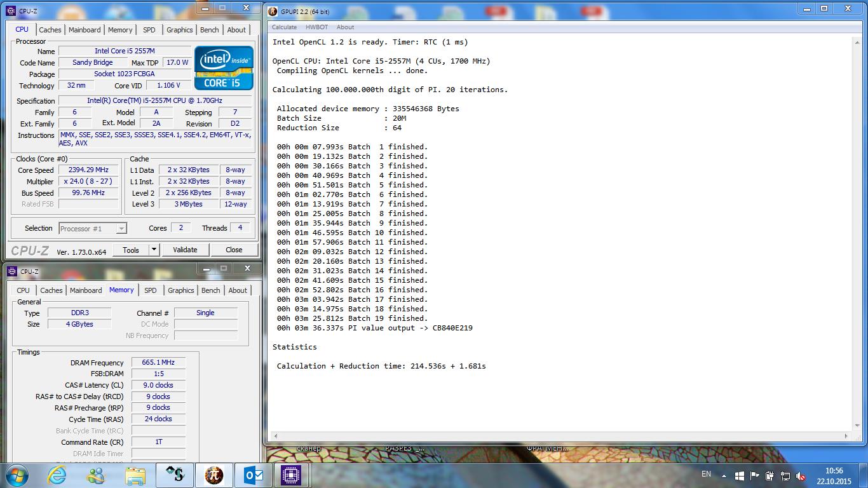Open Outlook from the taskbar
The height and width of the screenshot is (488, 868).
pyautogui.click(x=252, y=475)
